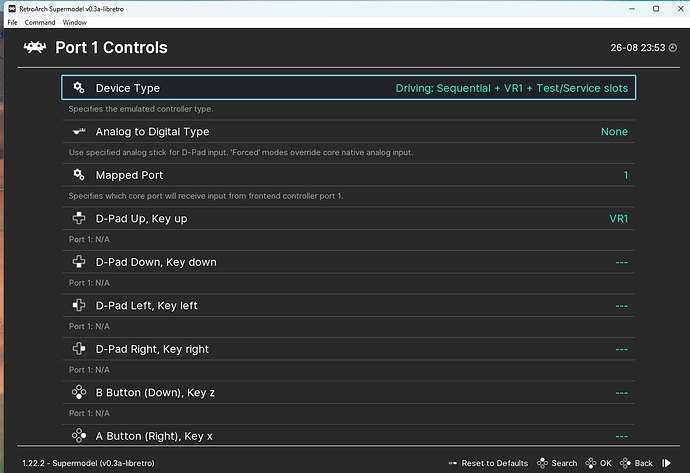
Task: Click 'Port 1: N/A' under D-Pad Up
Action: point(89,239)
